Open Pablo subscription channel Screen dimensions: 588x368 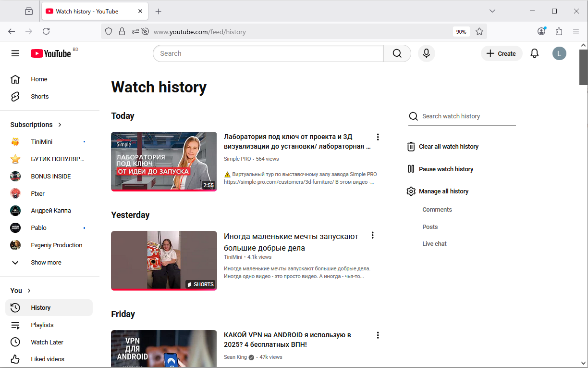pyautogui.click(x=49, y=228)
